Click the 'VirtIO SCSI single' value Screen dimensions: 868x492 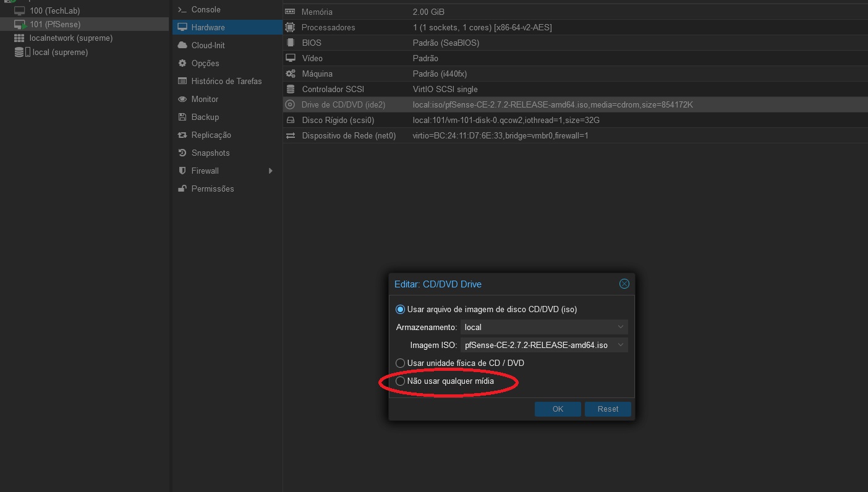[x=445, y=89]
